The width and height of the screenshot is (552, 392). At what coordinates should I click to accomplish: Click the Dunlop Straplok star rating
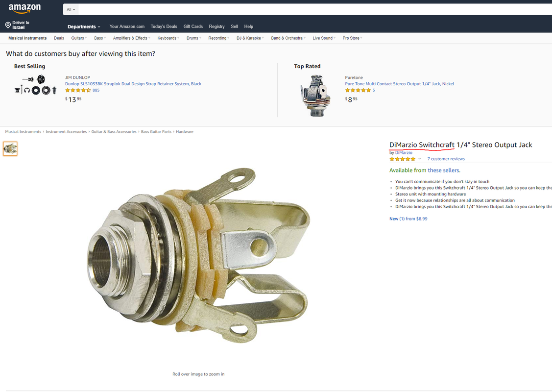point(78,90)
